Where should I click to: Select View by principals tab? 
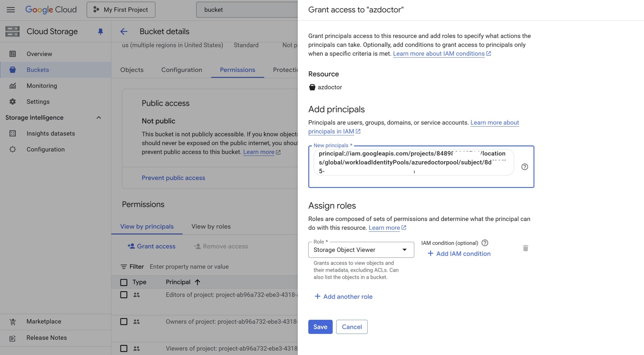147,226
